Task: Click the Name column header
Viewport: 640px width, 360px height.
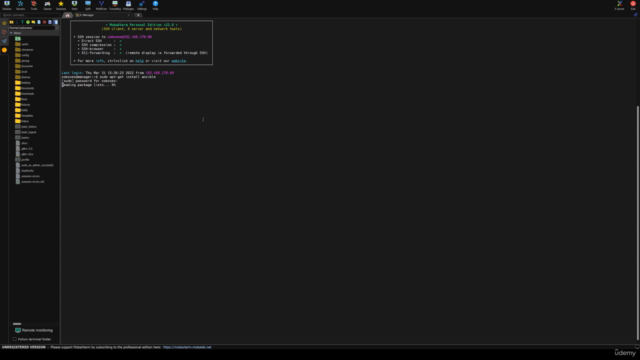Action: coord(34,33)
